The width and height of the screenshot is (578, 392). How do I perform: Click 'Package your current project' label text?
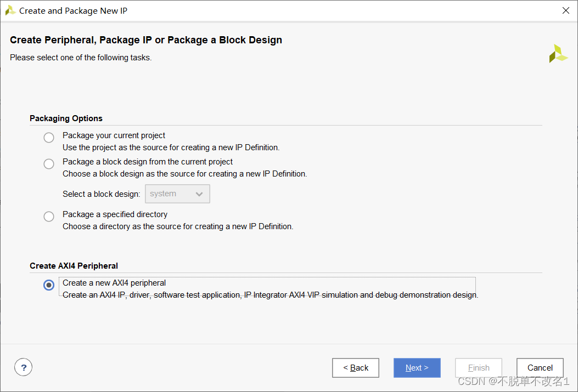pos(114,135)
